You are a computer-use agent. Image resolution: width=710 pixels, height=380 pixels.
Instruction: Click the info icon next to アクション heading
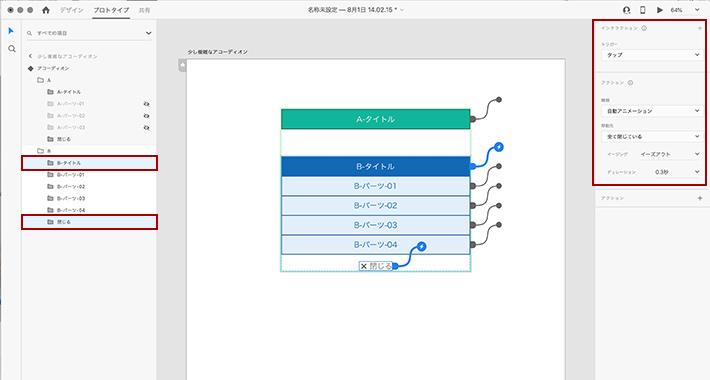(630, 82)
